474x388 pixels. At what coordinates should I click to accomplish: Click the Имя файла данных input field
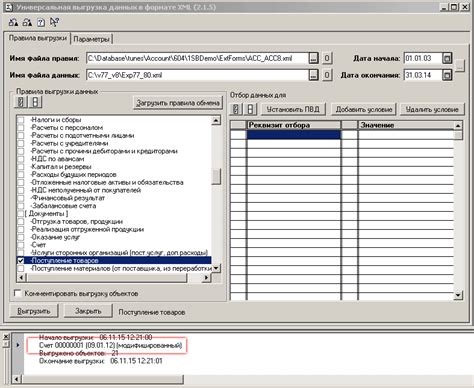[x=197, y=75]
